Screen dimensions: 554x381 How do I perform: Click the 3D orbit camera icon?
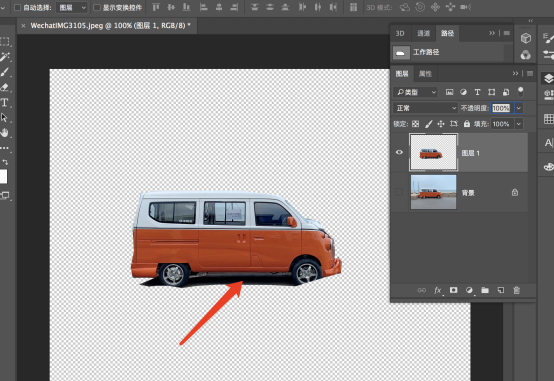point(405,7)
